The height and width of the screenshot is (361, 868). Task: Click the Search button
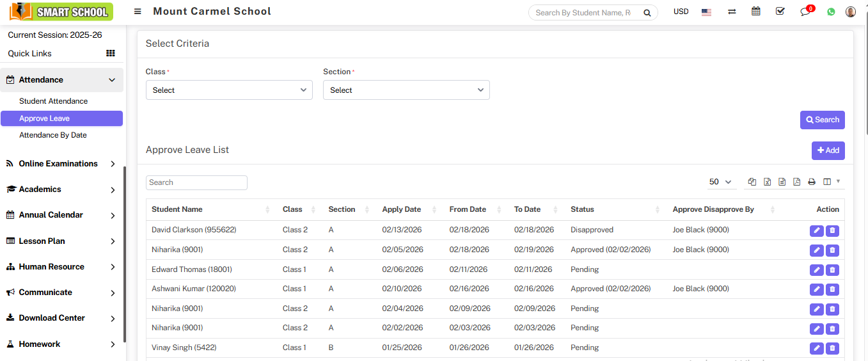point(822,120)
